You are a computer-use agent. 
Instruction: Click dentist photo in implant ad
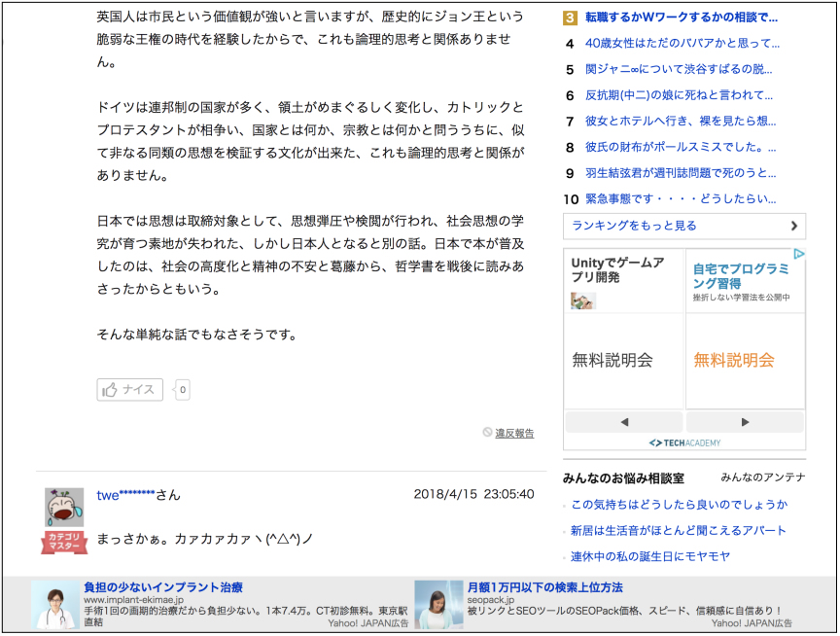click(x=55, y=604)
